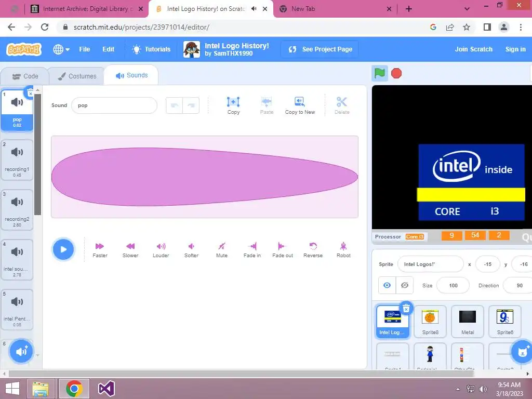This screenshot has width=532, height=399.
Task: Apply the Fade in effect
Action: [x=252, y=250]
